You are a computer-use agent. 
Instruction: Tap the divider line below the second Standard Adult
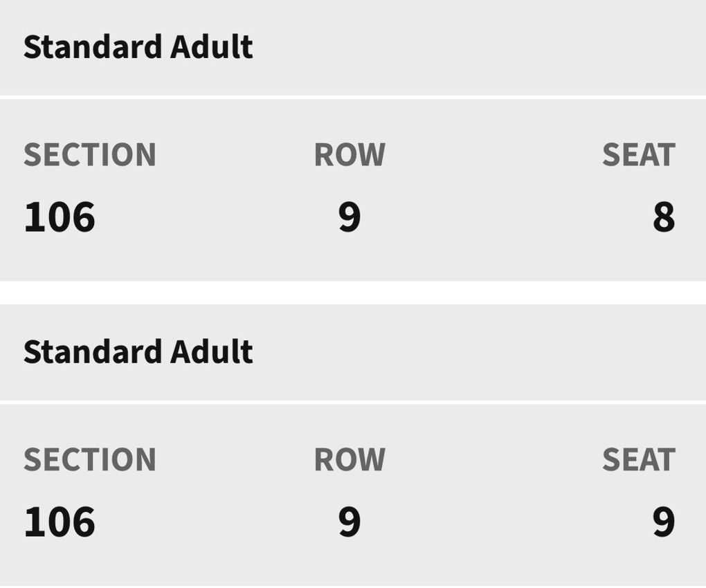pyautogui.click(x=353, y=402)
